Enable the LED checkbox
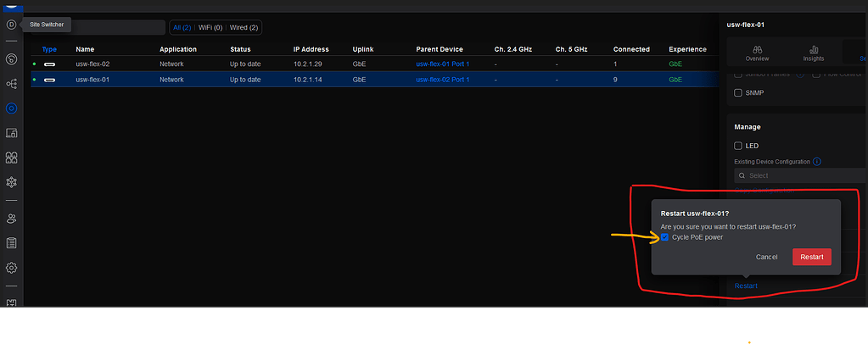This screenshot has height=344, width=868. point(738,146)
